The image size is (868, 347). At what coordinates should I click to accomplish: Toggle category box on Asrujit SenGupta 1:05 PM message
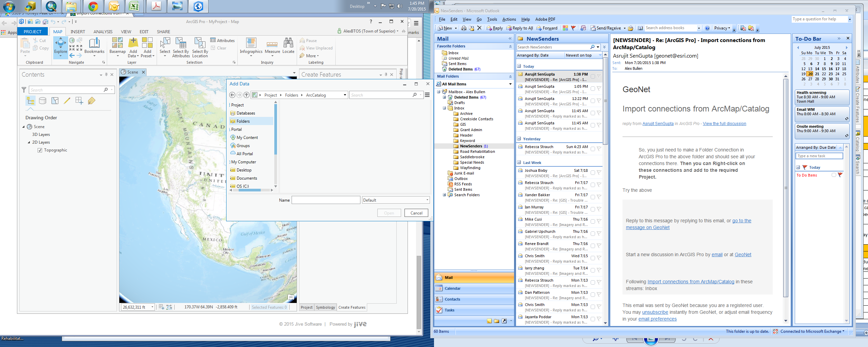pyautogui.click(x=593, y=88)
